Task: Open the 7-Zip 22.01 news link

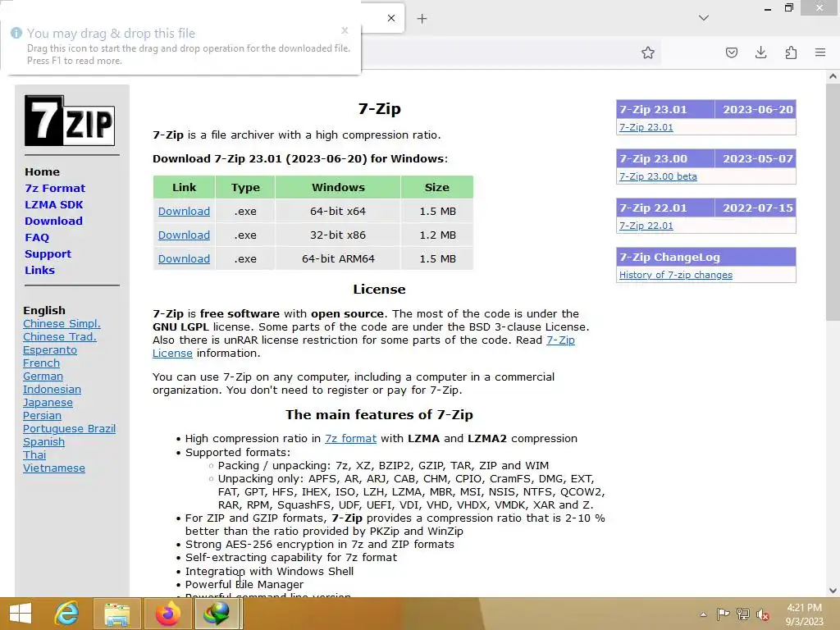Action: (x=646, y=226)
